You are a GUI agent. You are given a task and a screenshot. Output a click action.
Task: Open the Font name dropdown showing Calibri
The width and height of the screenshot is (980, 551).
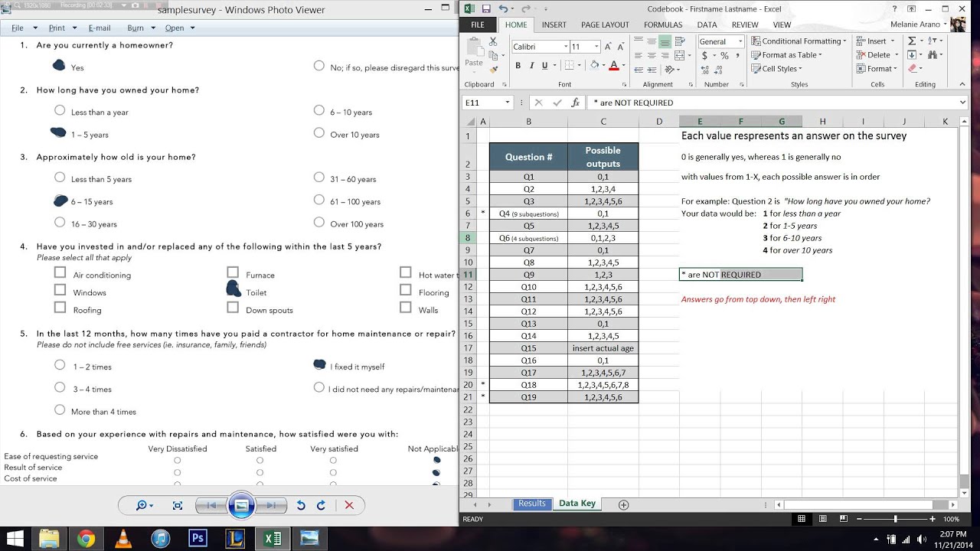click(538, 47)
